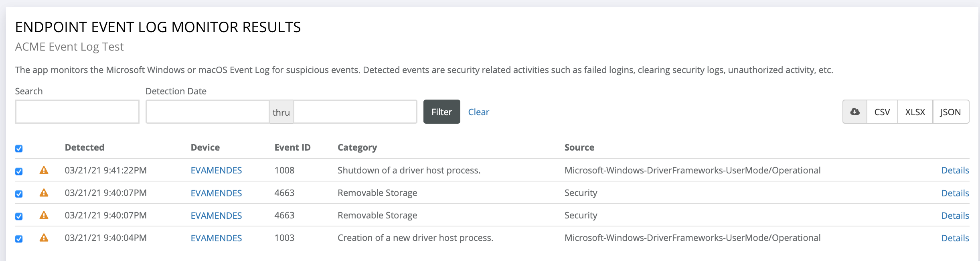Select 'Shutdown of a driver host process.' text
Screen dimensions: 980x261
click(x=409, y=170)
